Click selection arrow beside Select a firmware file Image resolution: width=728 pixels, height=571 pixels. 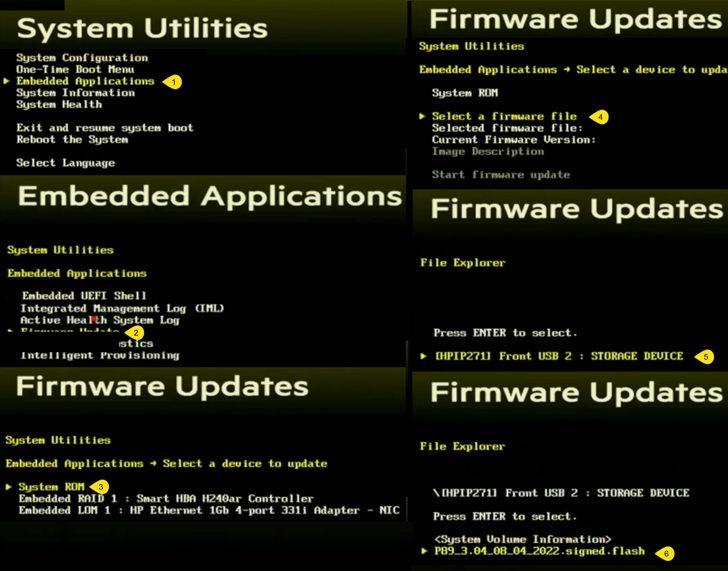pos(422,116)
